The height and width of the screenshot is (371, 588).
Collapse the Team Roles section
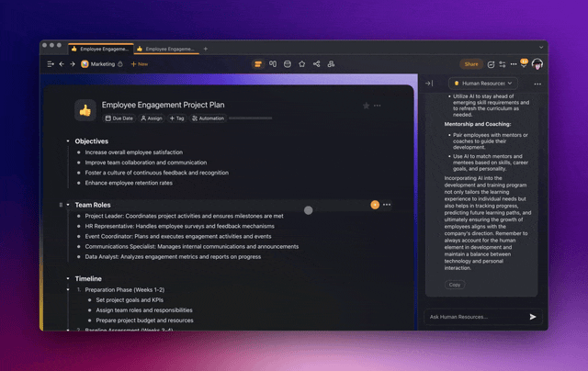[x=68, y=205]
